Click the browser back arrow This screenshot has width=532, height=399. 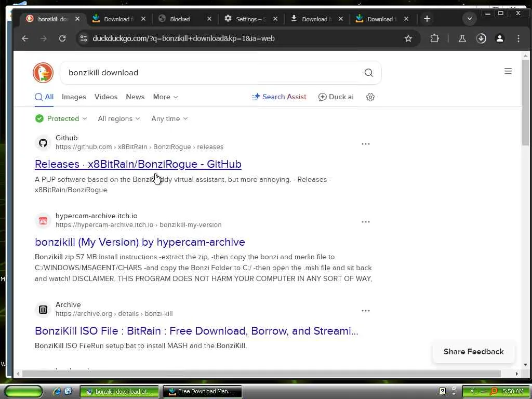[x=25, y=38]
